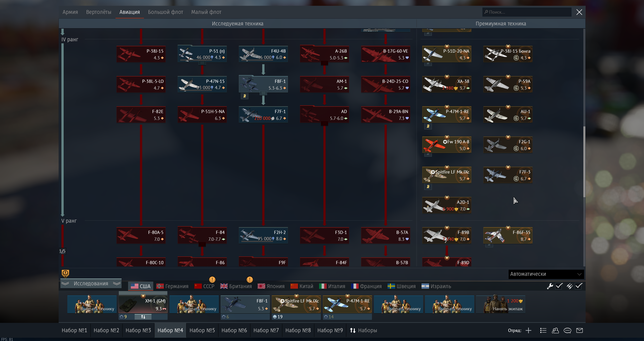Screen dimensions: 644x341
Task: Click the swap arrows under XM-1 (GM)
Action: click(x=143, y=317)
